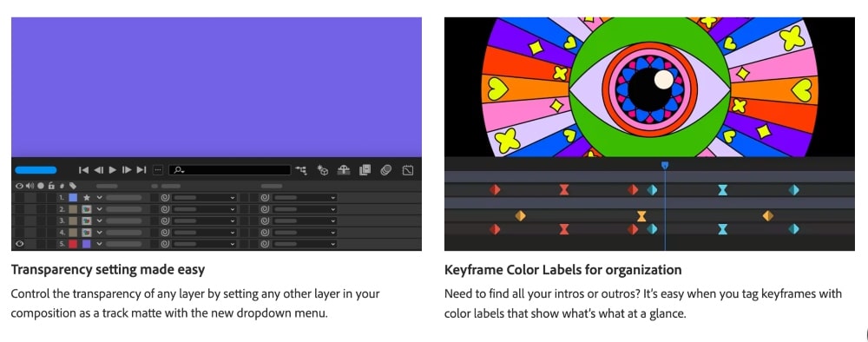Select cyan hourglass keyframe in top row
Screen dimensions: 868x342
[x=722, y=190]
